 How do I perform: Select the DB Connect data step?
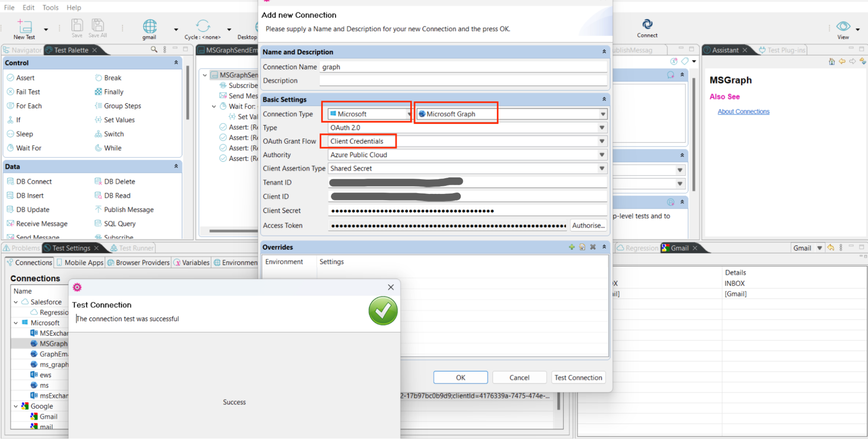point(29,181)
